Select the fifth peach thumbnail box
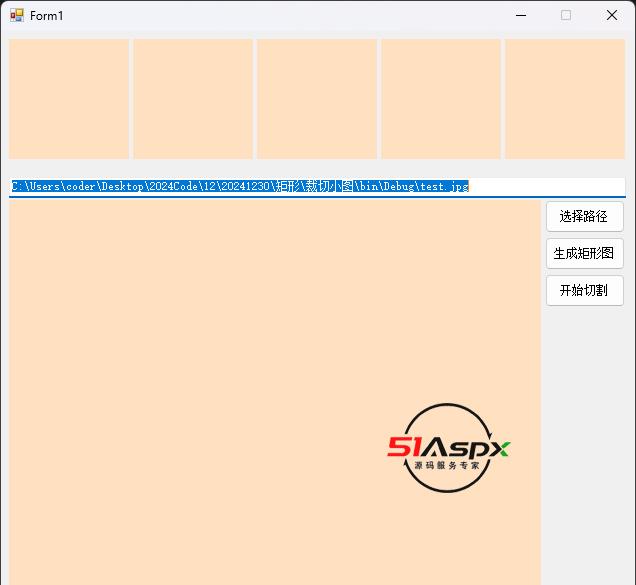Image resolution: width=636 pixels, height=585 pixels. click(x=565, y=99)
